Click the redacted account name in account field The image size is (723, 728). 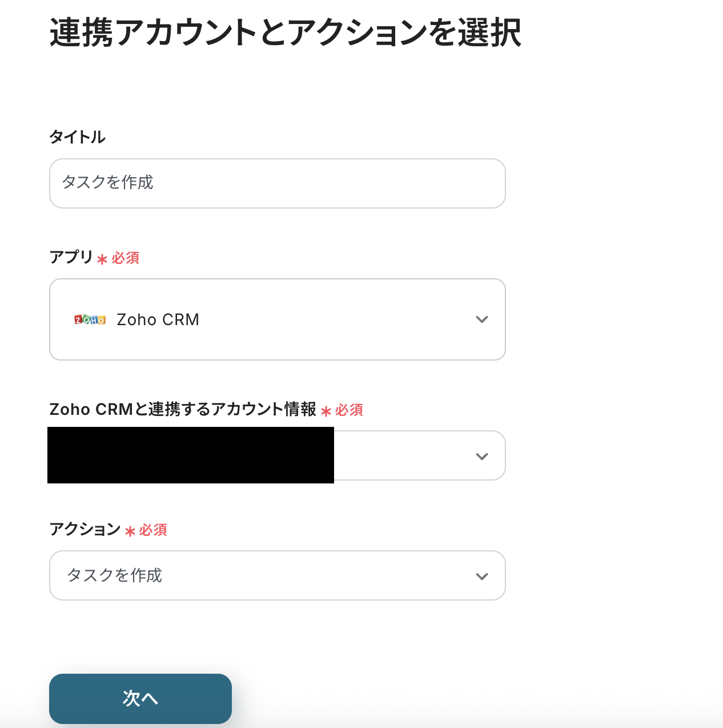pyautogui.click(x=191, y=455)
